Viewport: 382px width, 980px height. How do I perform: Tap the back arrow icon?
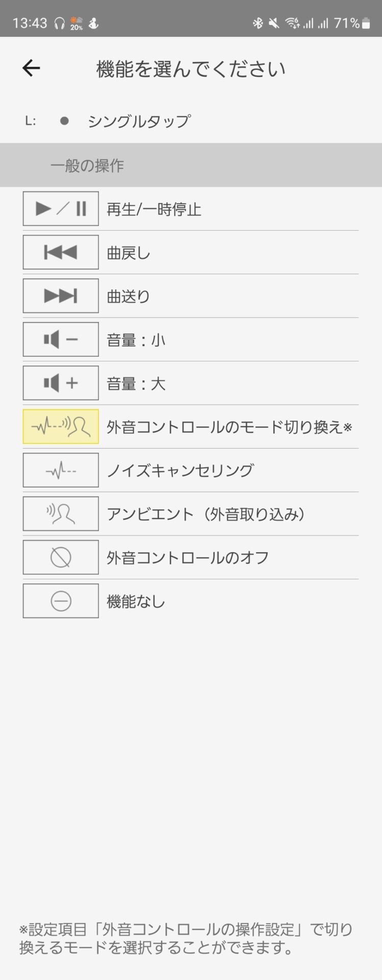[x=31, y=68]
